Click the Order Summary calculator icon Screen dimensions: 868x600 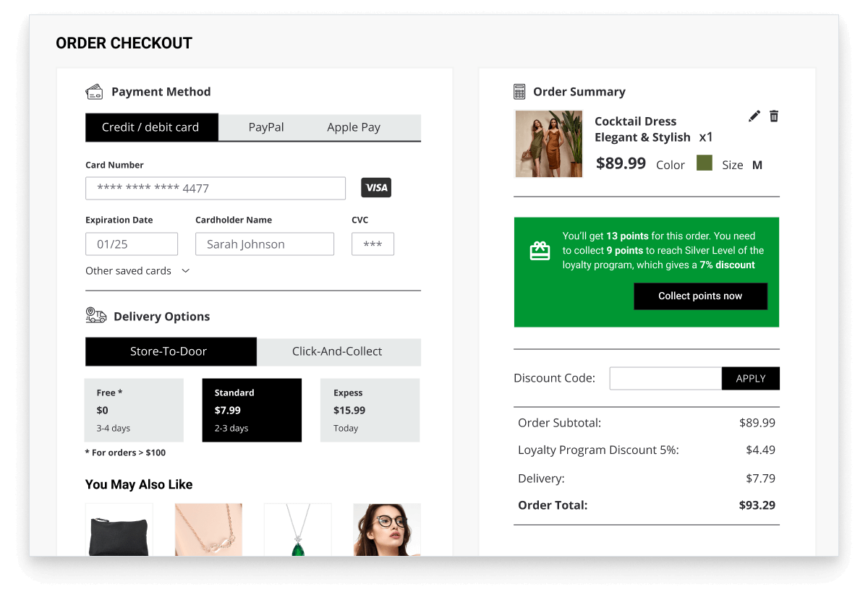point(519,92)
